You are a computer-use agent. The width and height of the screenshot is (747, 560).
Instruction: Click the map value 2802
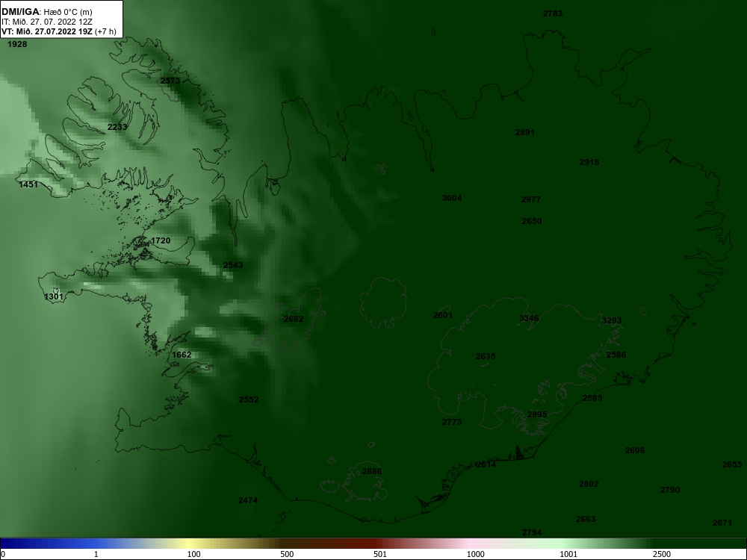[589, 483]
